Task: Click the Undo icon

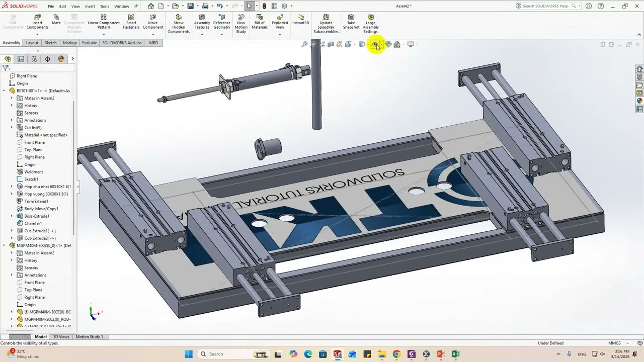Action: 220,6
